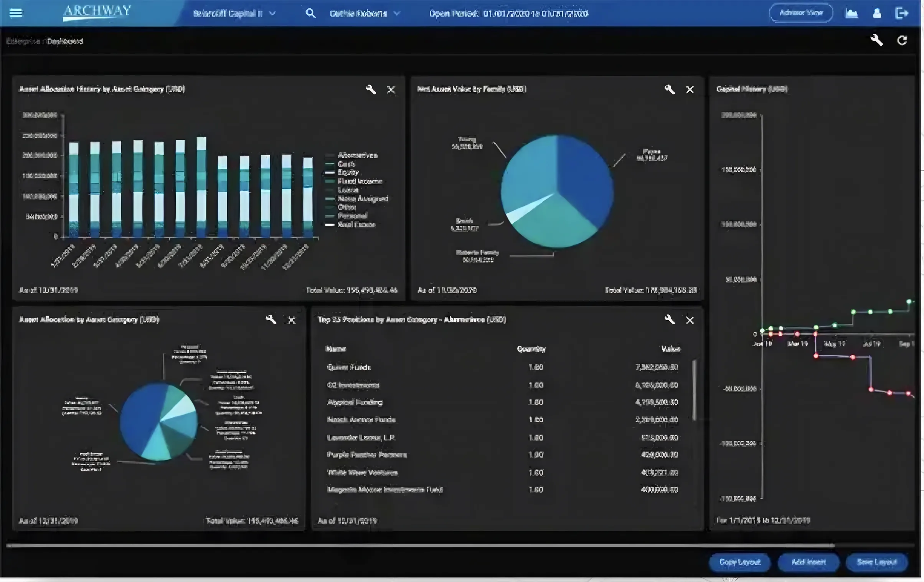Viewport: 924px width, 582px height.
Task: Close the Net Asset Value by Family panel
Action: [x=690, y=90]
